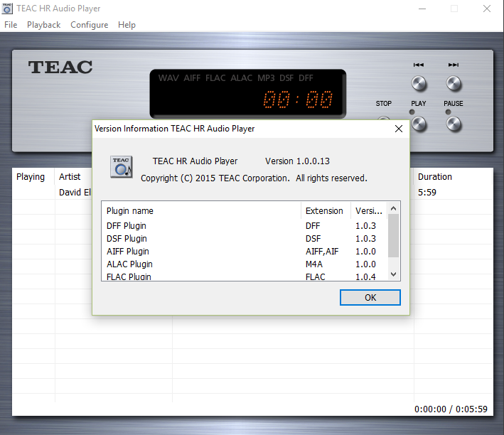Image resolution: width=504 pixels, height=435 pixels.
Task: Click the Version 1.0.0.13 text
Action: tap(297, 161)
